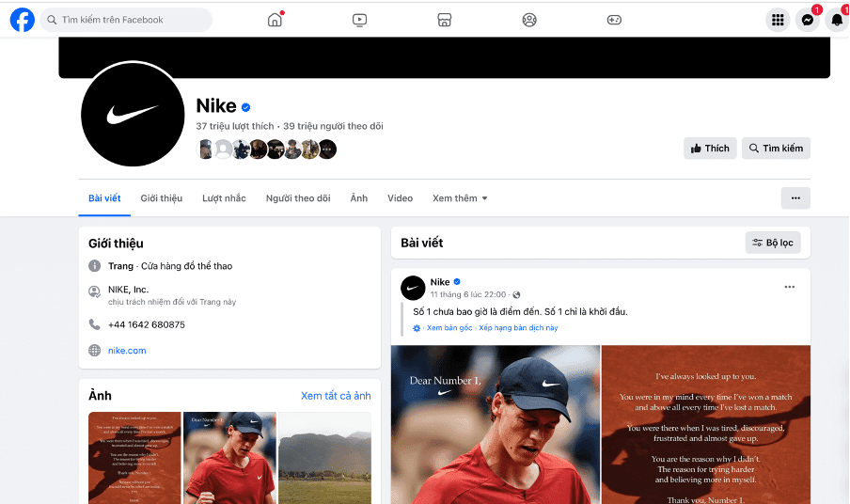Open the Marketplace store icon
This screenshot has width=850, height=504.
click(x=444, y=20)
